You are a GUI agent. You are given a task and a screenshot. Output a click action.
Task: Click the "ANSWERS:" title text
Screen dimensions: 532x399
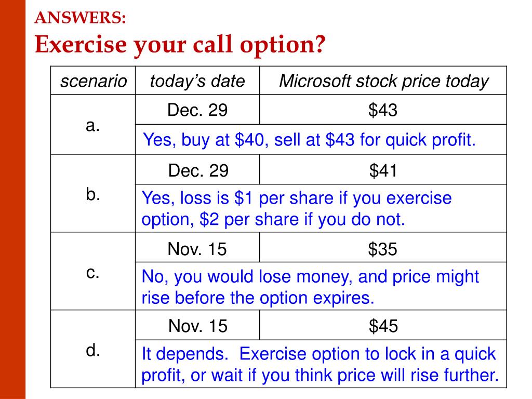click(x=80, y=18)
